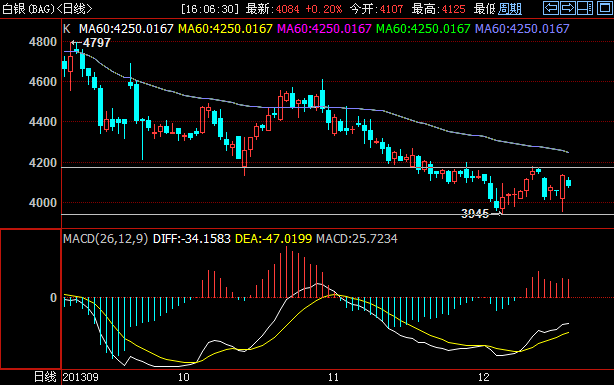The width and height of the screenshot is (614, 385).
Task: Click the month 11 axis label
Action: [x=333, y=377]
